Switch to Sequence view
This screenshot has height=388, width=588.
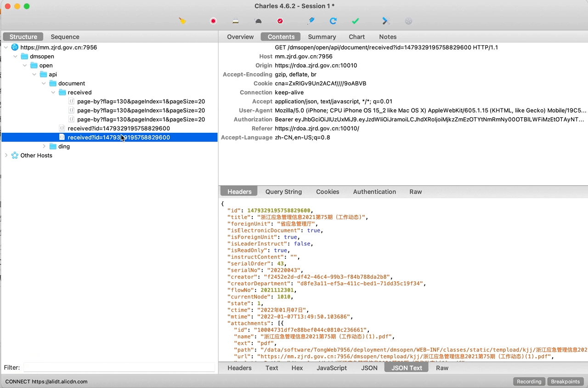click(65, 37)
